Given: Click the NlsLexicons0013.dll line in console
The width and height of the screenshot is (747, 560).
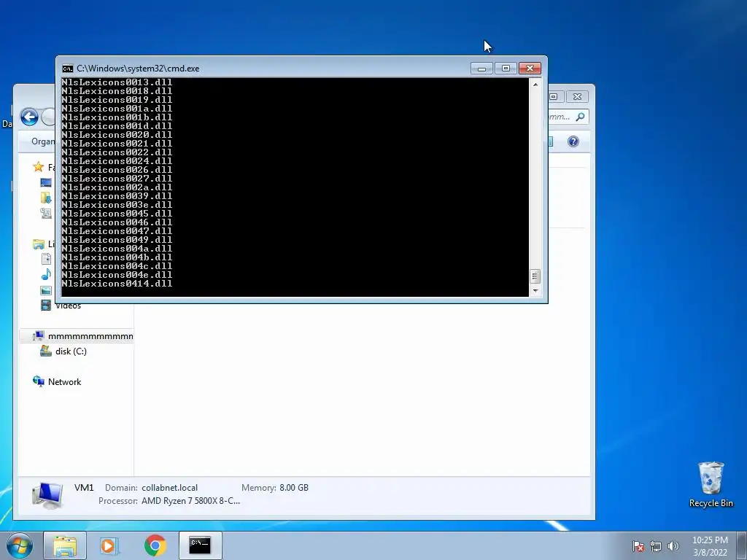Looking at the screenshot, I should (x=117, y=82).
